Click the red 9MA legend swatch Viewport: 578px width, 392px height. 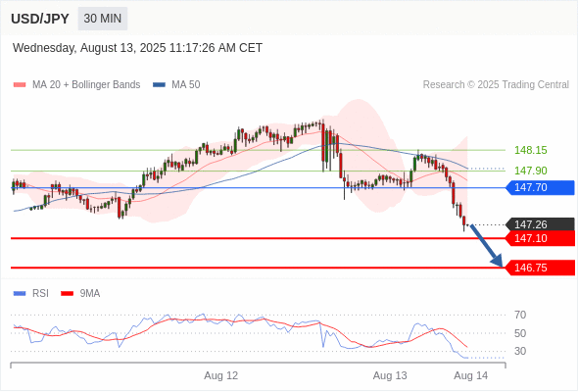click(x=67, y=294)
